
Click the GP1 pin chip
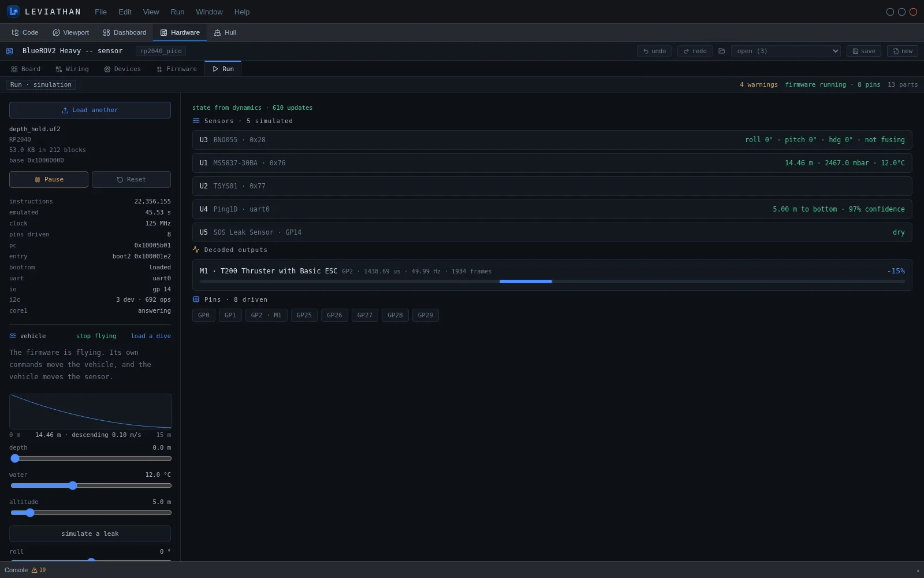[x=230, y=315]
